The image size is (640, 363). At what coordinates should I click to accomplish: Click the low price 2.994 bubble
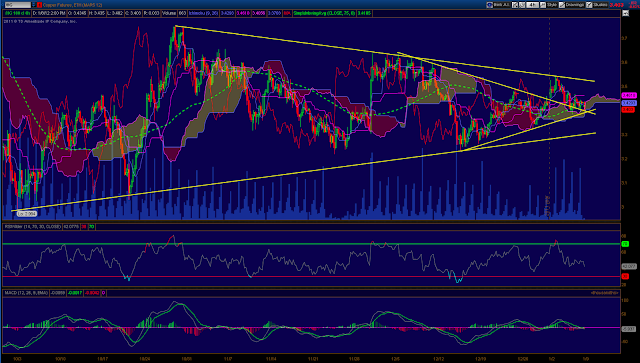pyautogui.click(x=27, y=214)
